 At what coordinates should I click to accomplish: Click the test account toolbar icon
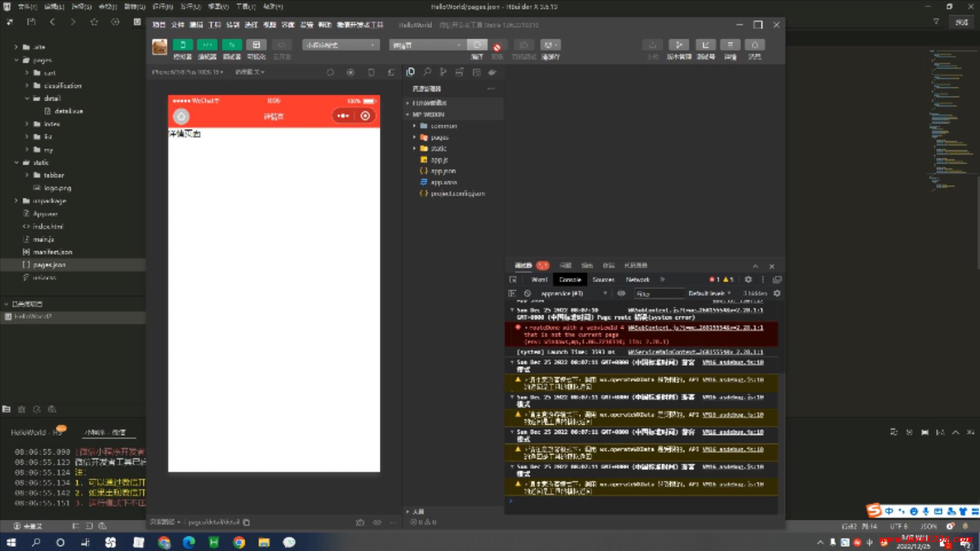click(x=705, y=45)
